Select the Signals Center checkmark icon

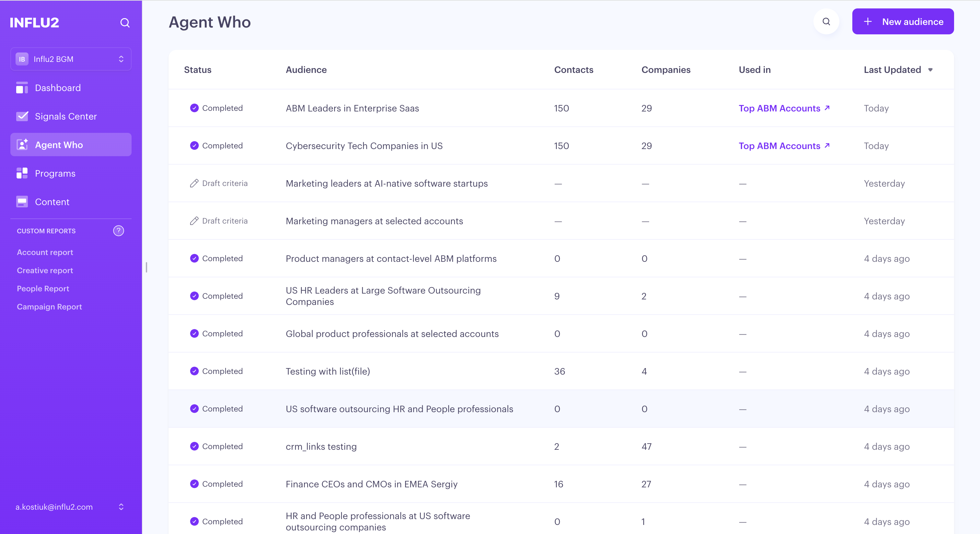22,116
